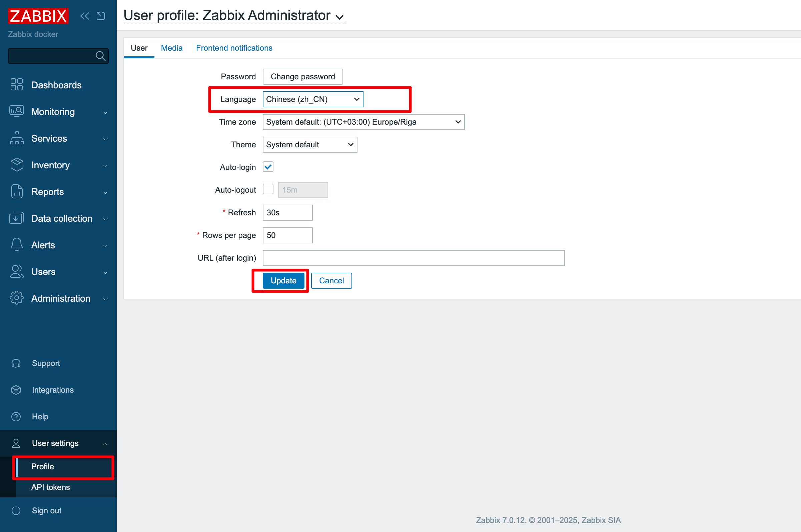Open Dashboards from the sidebar
The image size is (801, 532).
point(56,85)
